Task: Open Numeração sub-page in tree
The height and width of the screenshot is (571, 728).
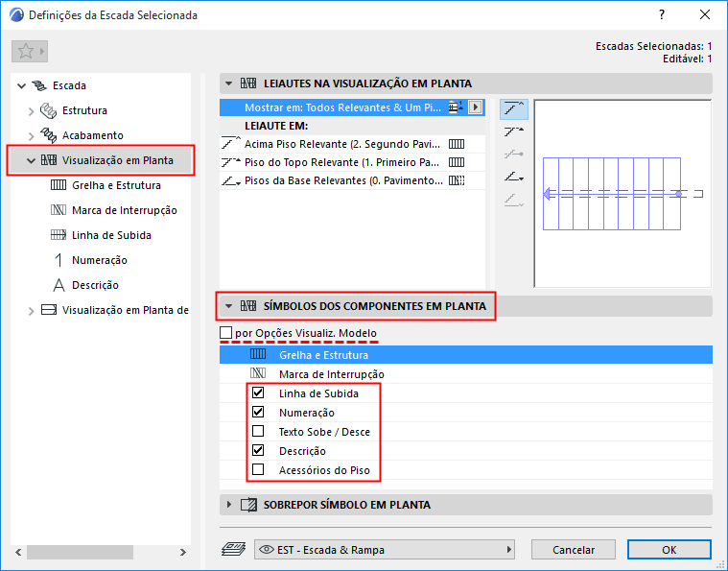Action: click(100, 260)
